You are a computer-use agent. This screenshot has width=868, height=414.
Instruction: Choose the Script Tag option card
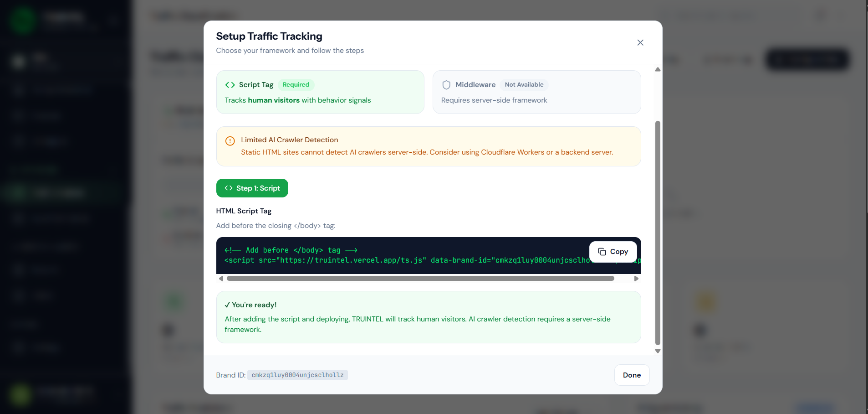click(x=320, y=92)
